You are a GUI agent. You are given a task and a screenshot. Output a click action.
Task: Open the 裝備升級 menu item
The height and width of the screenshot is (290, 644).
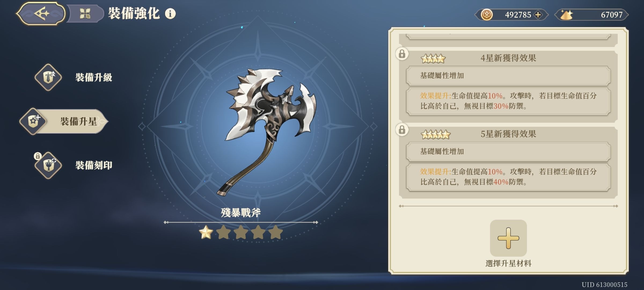94,77
